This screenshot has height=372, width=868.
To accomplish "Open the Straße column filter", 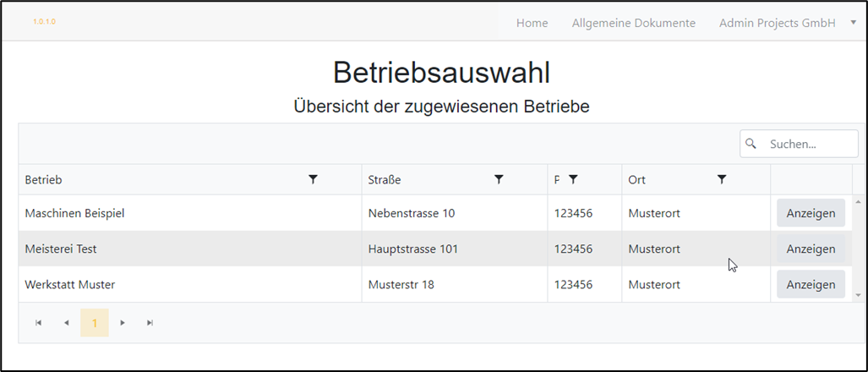I will [499, 179].
